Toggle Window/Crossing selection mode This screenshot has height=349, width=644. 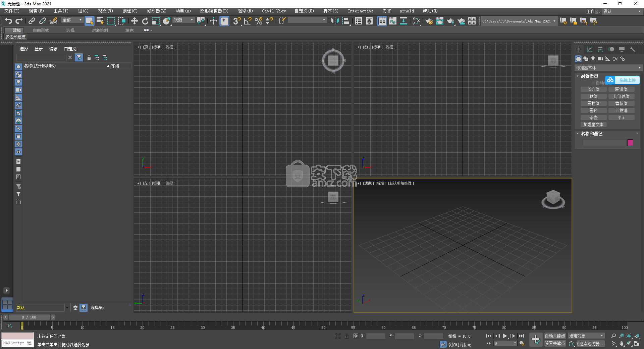pos(121,21)
